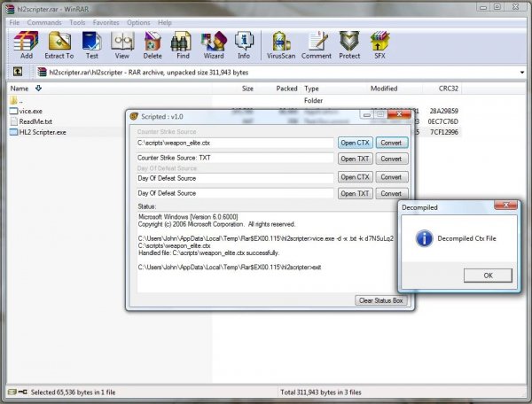Click the blue info icon in Decompiled dialog
This screenshot has height=404, width=532.
(425, 238)
